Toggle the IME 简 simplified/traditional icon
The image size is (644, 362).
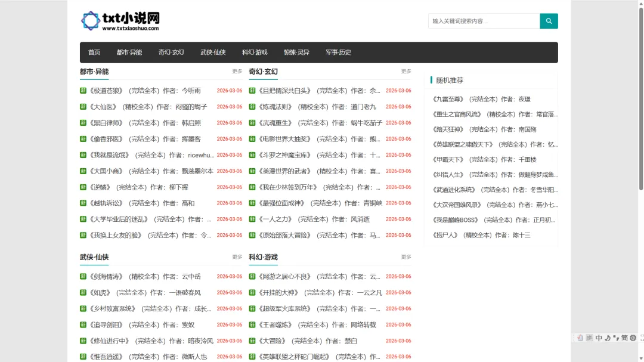pos(624,338)
